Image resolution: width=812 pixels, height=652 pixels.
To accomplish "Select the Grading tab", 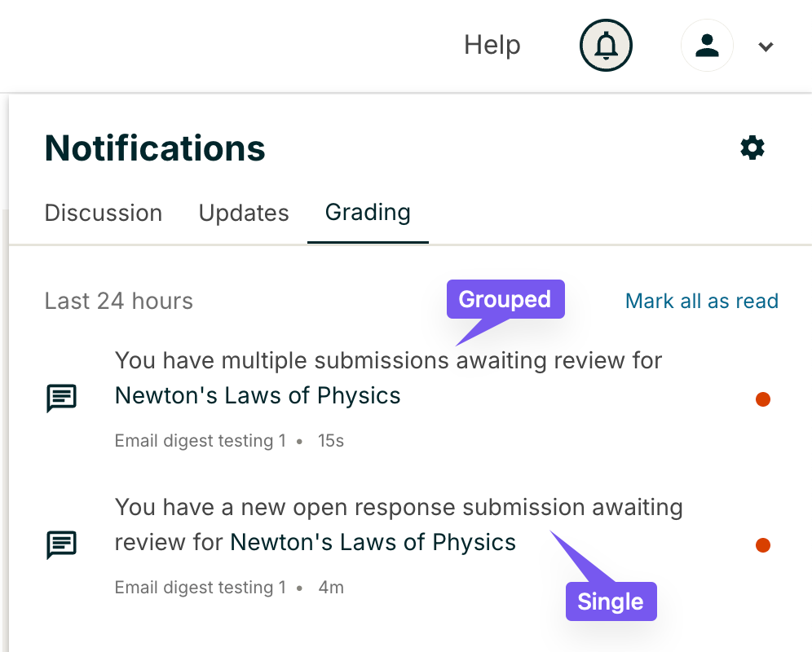I will 368,213.
